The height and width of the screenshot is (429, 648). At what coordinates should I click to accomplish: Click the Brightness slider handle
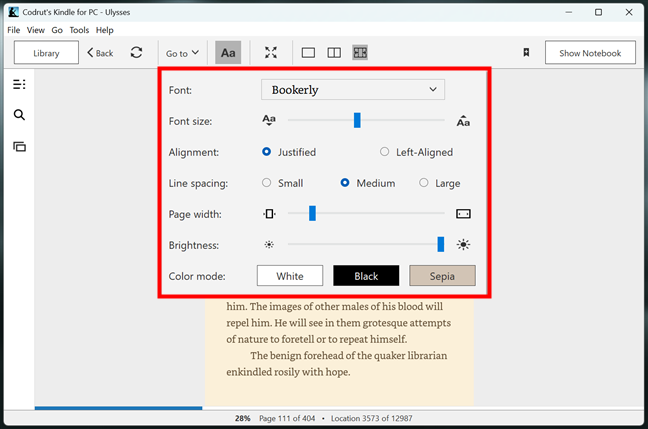440,244
